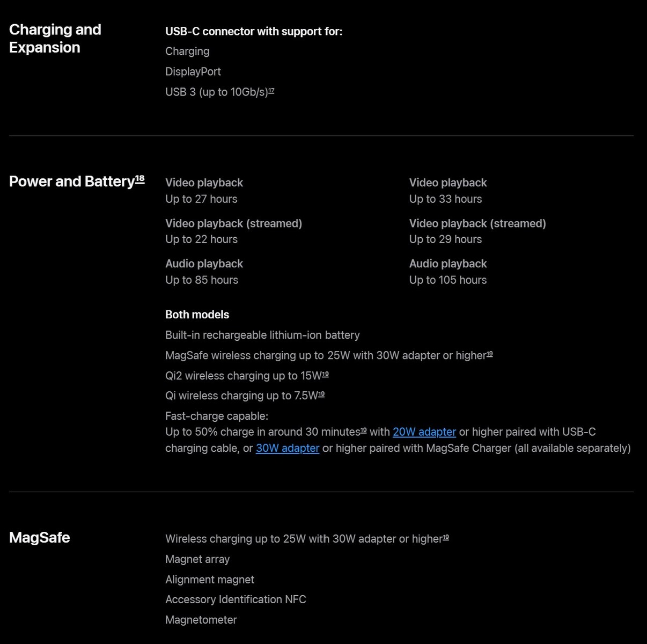Open the 20W adapter link
Image resolution: width=647 pixels, height=644 pixels.
click(424, 432)
